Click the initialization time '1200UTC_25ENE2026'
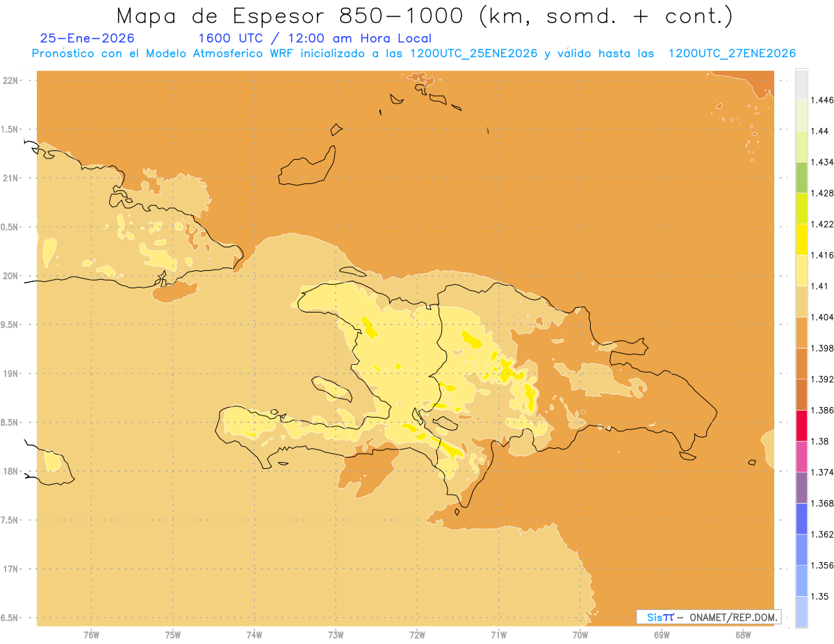This screenshot has height=644, width=834. coord(473,53)
